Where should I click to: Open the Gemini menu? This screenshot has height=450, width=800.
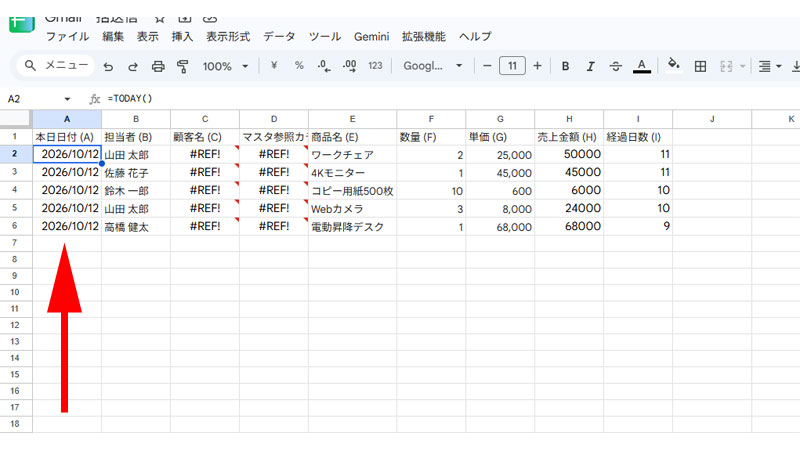pos(371,37)
